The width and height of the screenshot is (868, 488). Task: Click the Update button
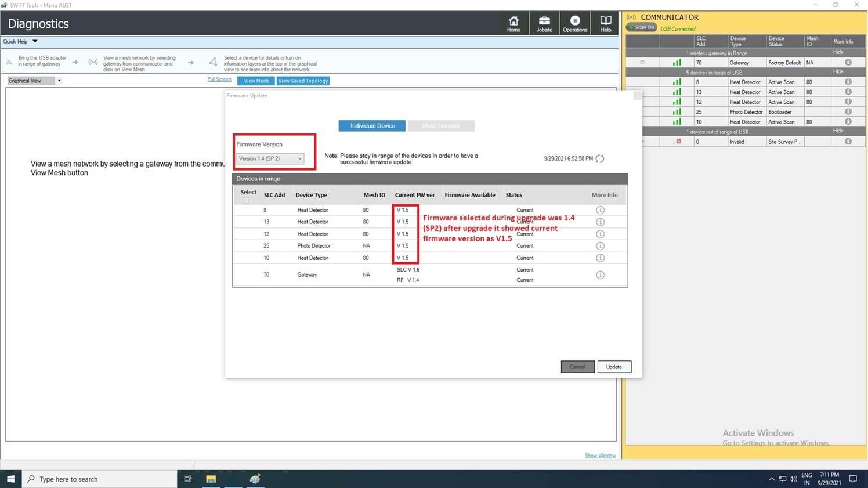tap(614, 367)
